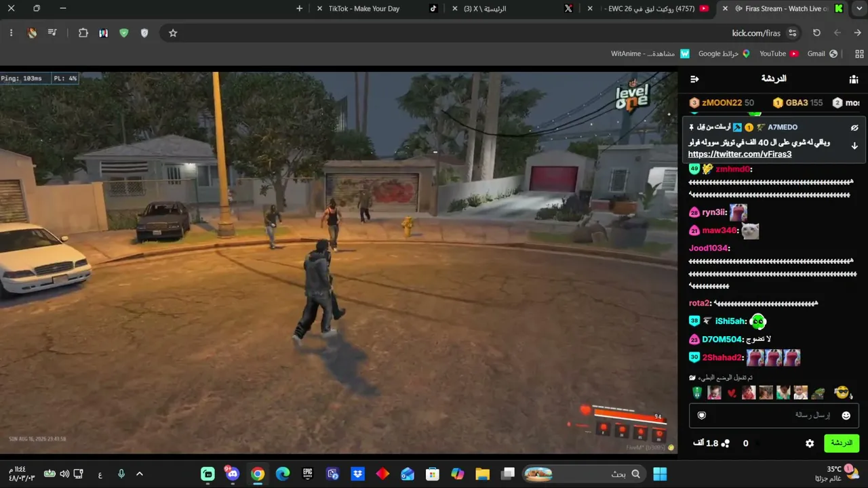Viewport: 868px width, 488px height.
Task: Open chat settings gear icon
Action: [x=810, y=443]
